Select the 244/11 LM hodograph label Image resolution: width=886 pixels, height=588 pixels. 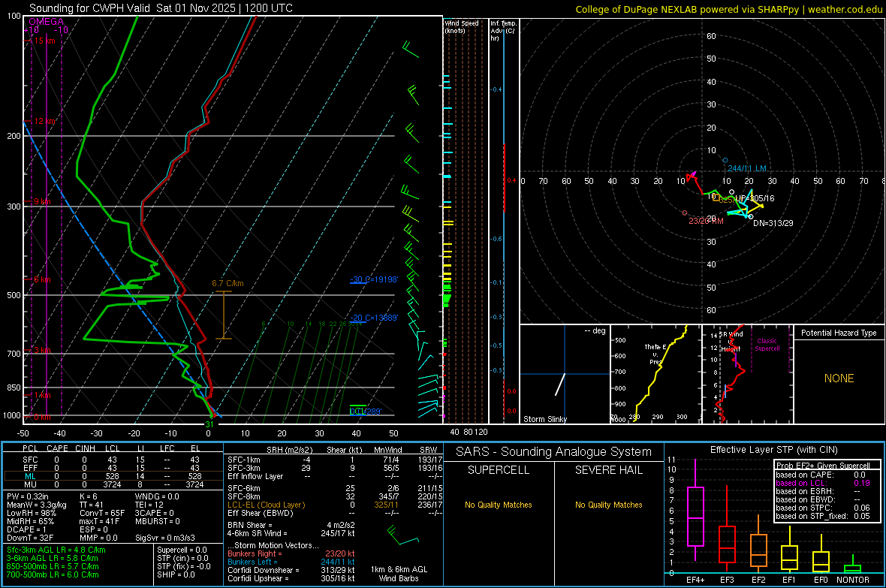point(747,168)
